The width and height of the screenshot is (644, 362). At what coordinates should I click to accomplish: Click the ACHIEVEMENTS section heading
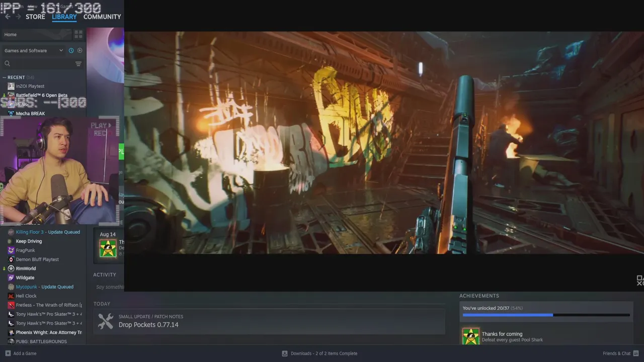[x=479, y=296]
